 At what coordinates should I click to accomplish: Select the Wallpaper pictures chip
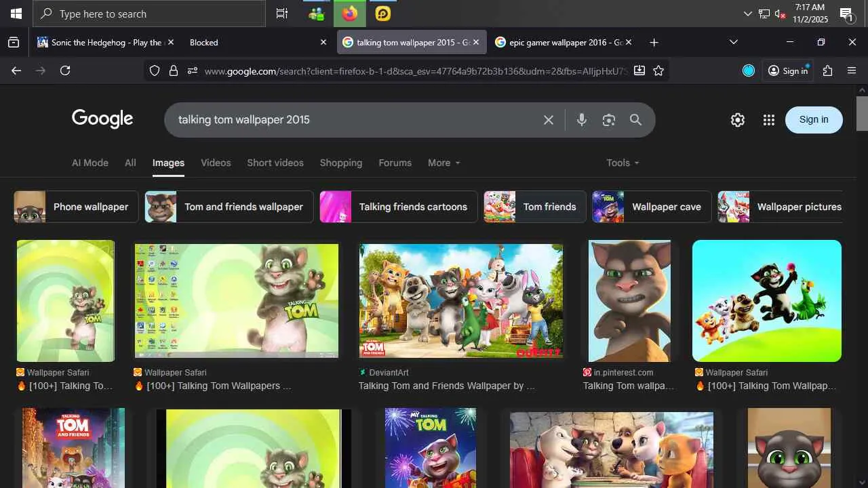(780, 207)
